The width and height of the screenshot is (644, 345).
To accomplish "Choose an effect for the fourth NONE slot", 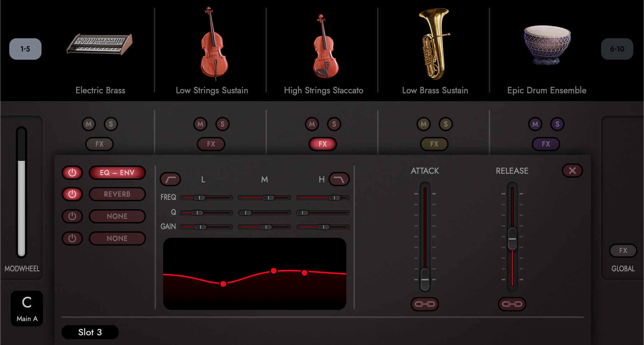I will 117,238.
